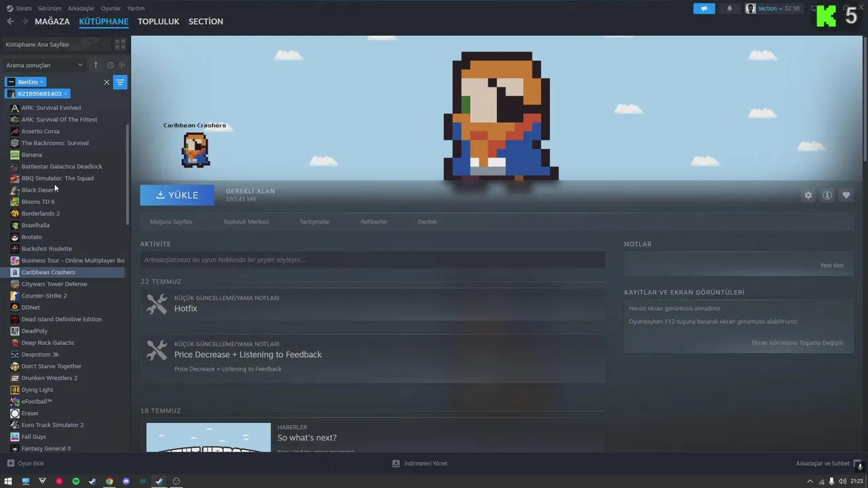Viewport: 868px width, 488px height.
Task: Open the So what's next news thumbnail
Action: (208, 437)
